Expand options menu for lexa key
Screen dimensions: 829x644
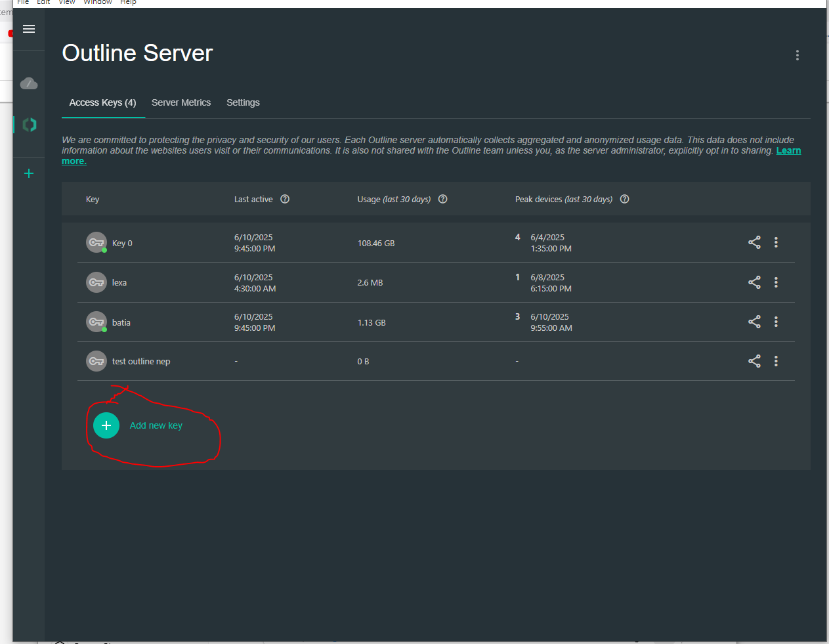coord(776,282)
